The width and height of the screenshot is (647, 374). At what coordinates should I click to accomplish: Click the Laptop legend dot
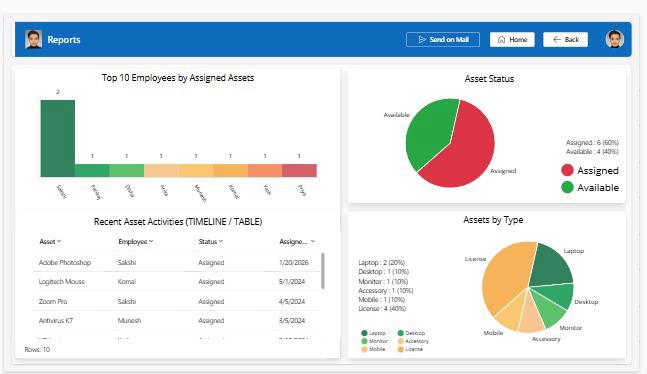364,333
